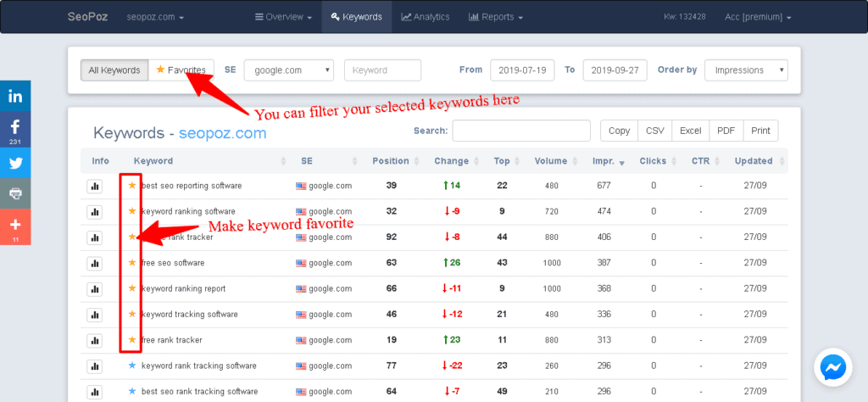Click the Kw: 132428 counter
Viewport: 868px width, 402px height.
[684, 17]
